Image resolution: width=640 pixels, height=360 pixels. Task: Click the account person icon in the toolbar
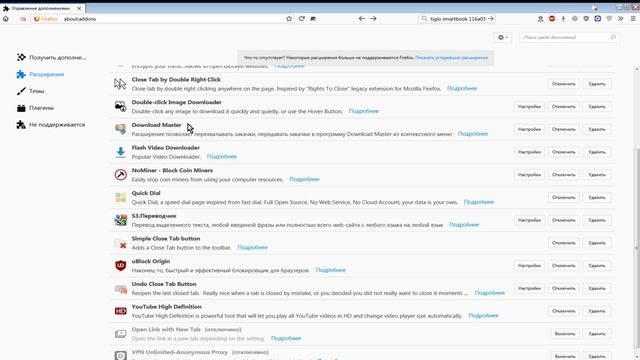coord(540,19)
